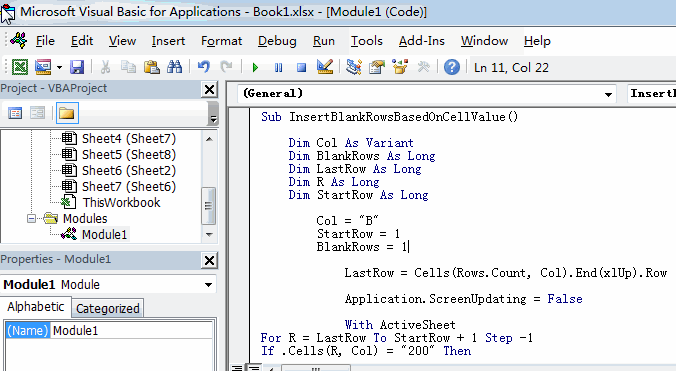Screen dimensions: 676x371
Task: Open the Module1 Module properties dropdown
Action: coord(208,284)
